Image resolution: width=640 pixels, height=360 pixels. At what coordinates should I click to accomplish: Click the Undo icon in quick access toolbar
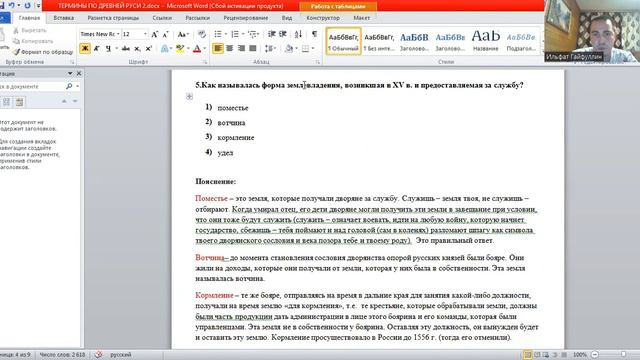(12, 5)
